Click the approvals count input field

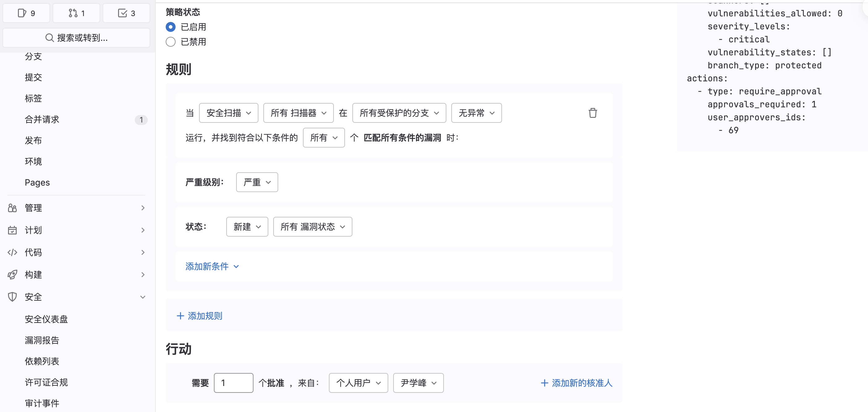233,383
